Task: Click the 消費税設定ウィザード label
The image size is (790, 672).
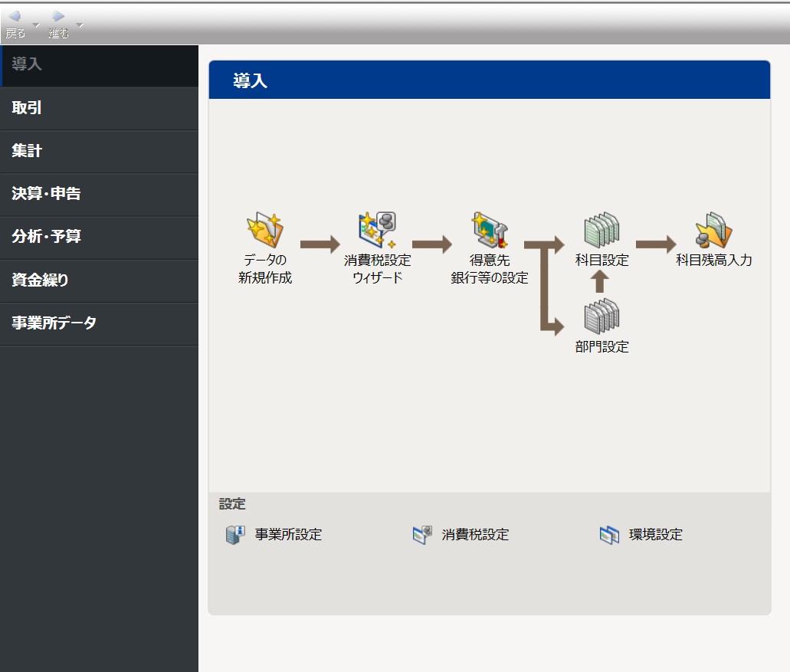Action: pyautogui.click(x=377, y=268)
